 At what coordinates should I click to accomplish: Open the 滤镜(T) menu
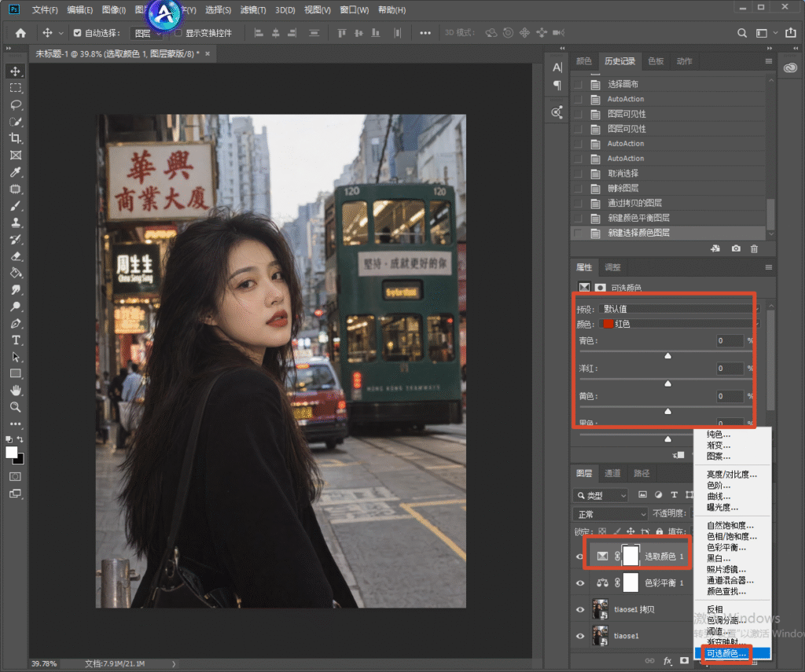(252, 9)
